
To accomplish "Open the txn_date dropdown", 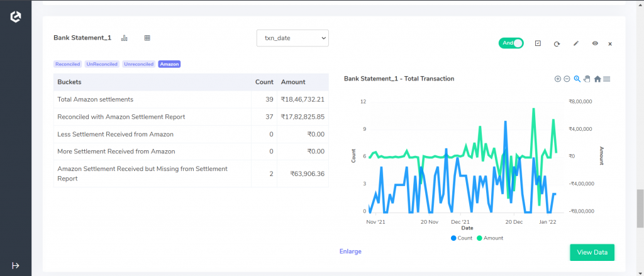I will [292, 38].
